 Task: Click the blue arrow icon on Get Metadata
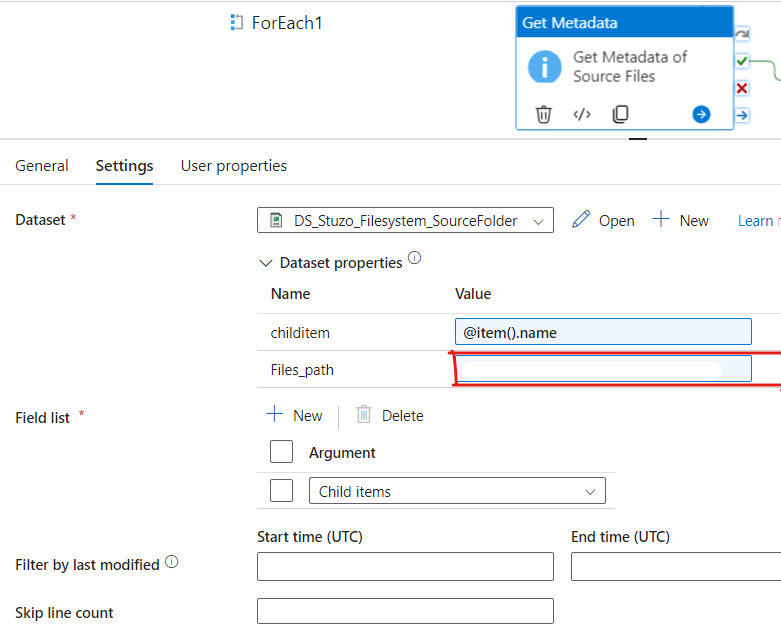[x=701, y=114]
